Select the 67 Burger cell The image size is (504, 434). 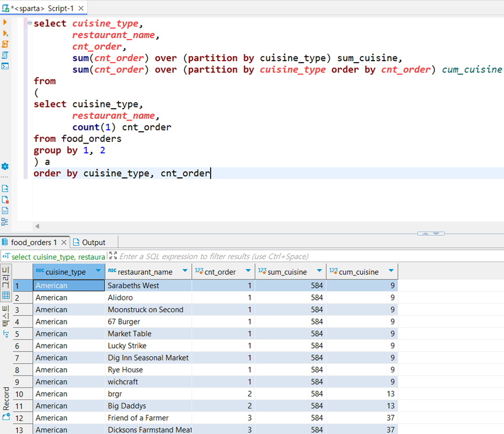click(148, 321)
